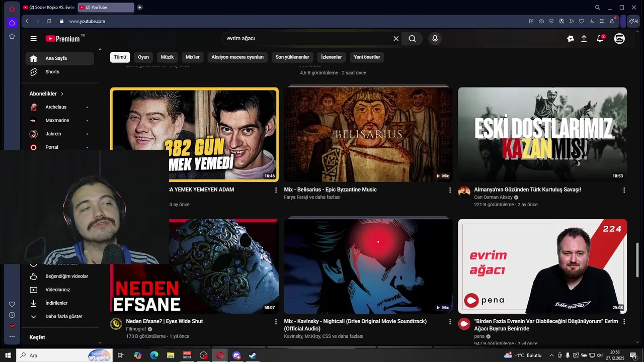Screen dimensions: 644x362
Task: Select the Oyun filter chip
Action: [x=143, y=57]
